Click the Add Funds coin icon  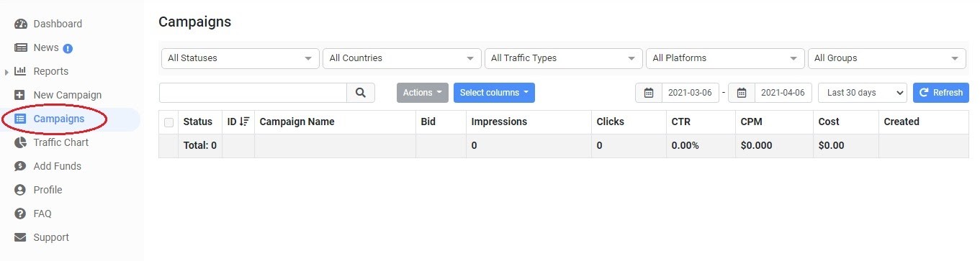(20, 166)
